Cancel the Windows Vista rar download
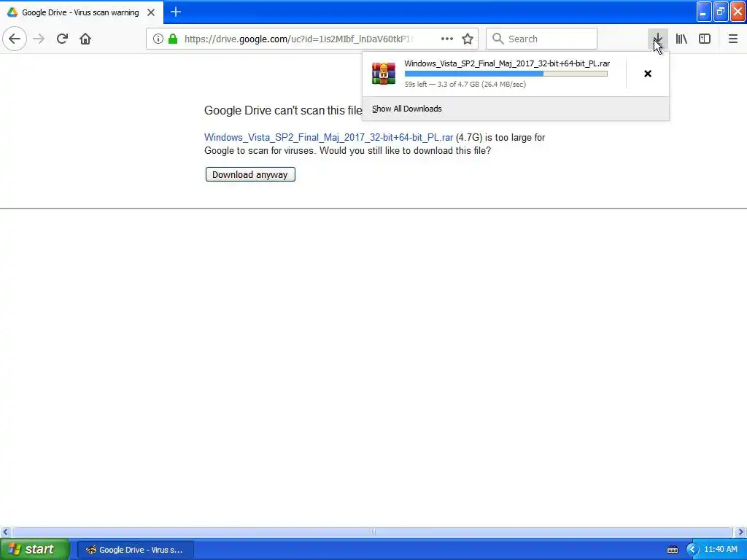The height and width of the screenshot is (560, 747). point(648,74)
